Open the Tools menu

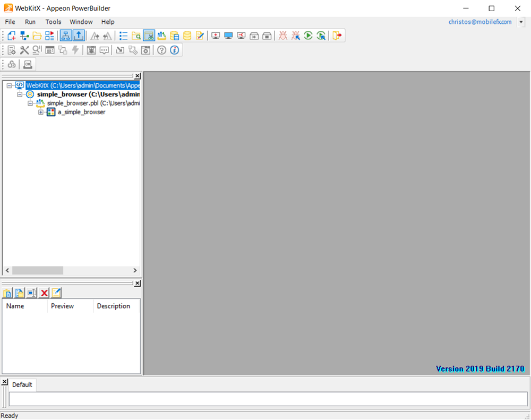click(53, 22)
